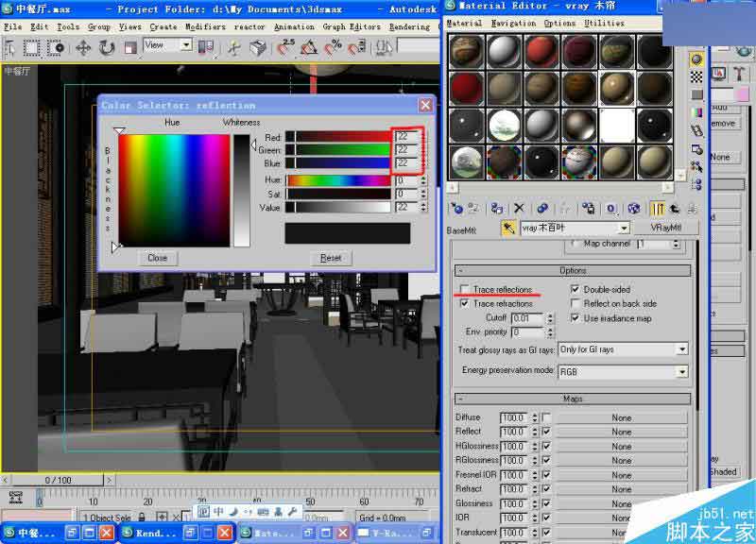The image size is (756, 544).
Task: Click the Close button in Color Selector
Action: click(157, 257)
